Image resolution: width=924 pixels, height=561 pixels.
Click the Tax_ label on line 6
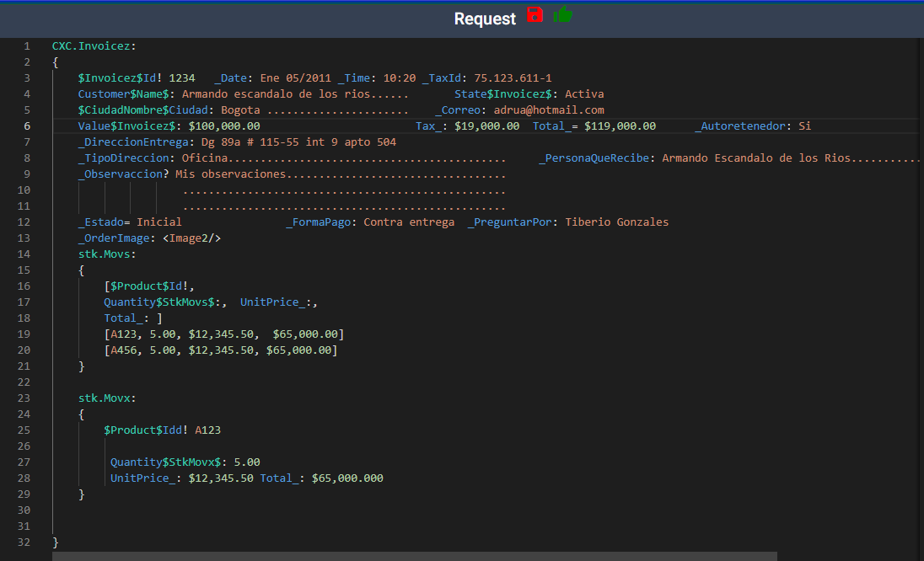click(x=428, y=126)
